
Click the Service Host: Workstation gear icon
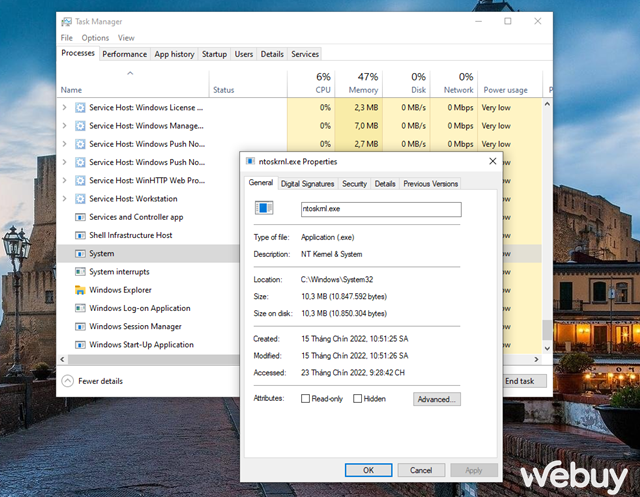(80, 199)
